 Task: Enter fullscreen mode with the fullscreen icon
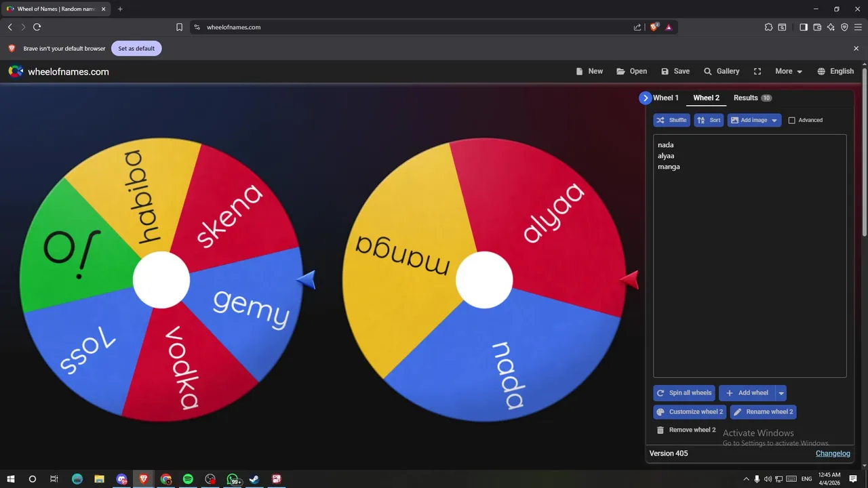tap(757, 71)
